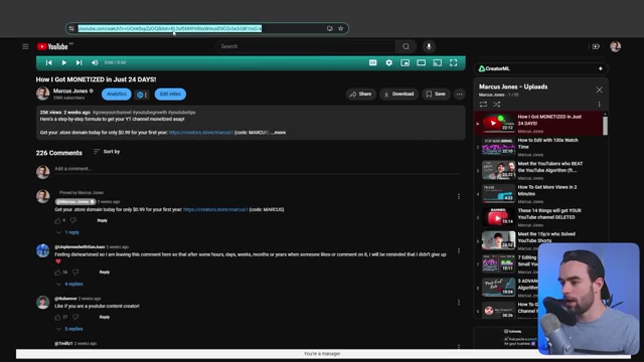The width and height of the screenshot is (644, 362).
Task: Skip to previous video in player
Action: [x=49, y=63]
